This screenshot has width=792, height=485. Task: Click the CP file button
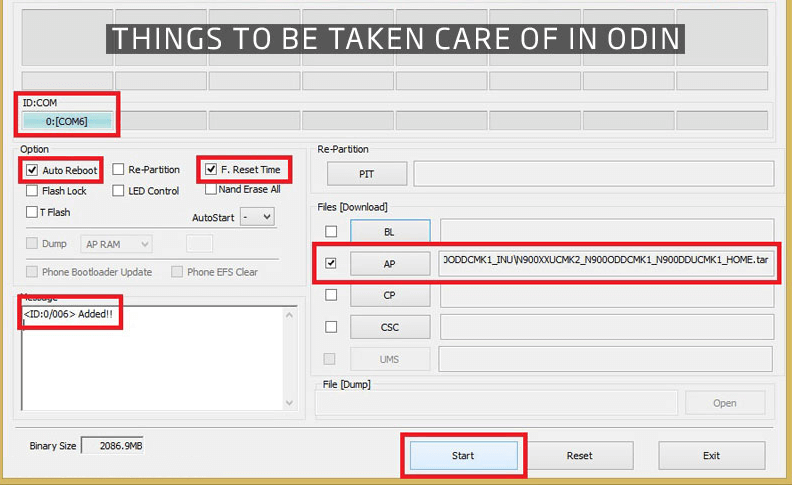tap(390, 295)
